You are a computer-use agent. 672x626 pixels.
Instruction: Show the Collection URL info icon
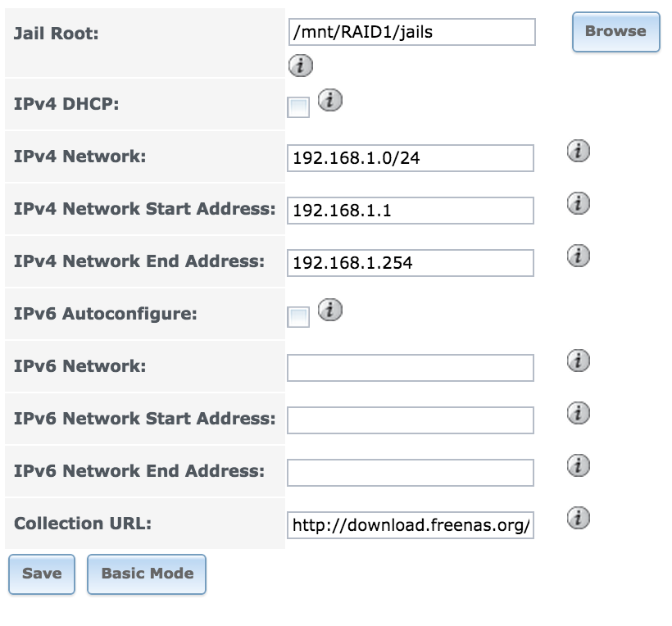[579, 518]
